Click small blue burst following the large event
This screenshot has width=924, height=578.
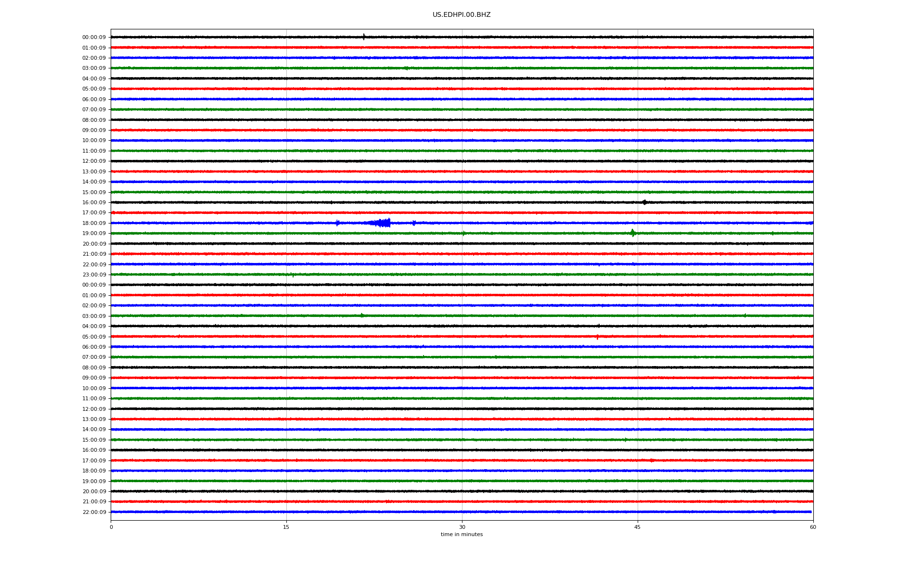(x=414, y=223)
